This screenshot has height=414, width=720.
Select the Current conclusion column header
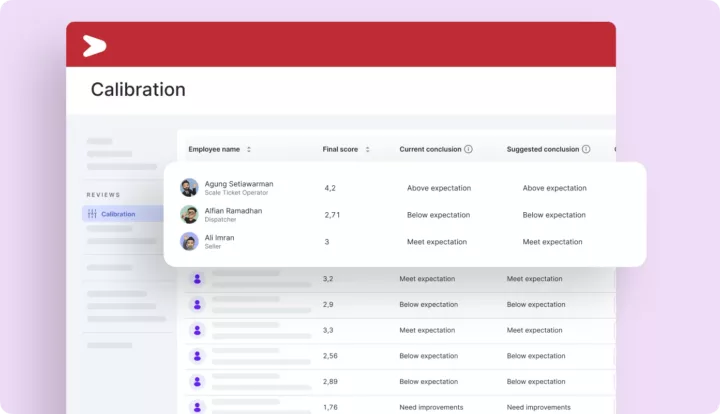tap(430, 149)
